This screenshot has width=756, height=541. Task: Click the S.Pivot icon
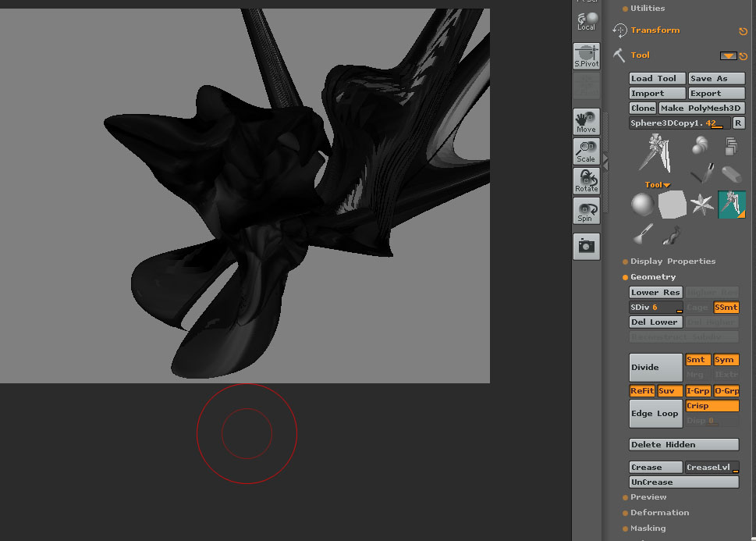[586, 55]
